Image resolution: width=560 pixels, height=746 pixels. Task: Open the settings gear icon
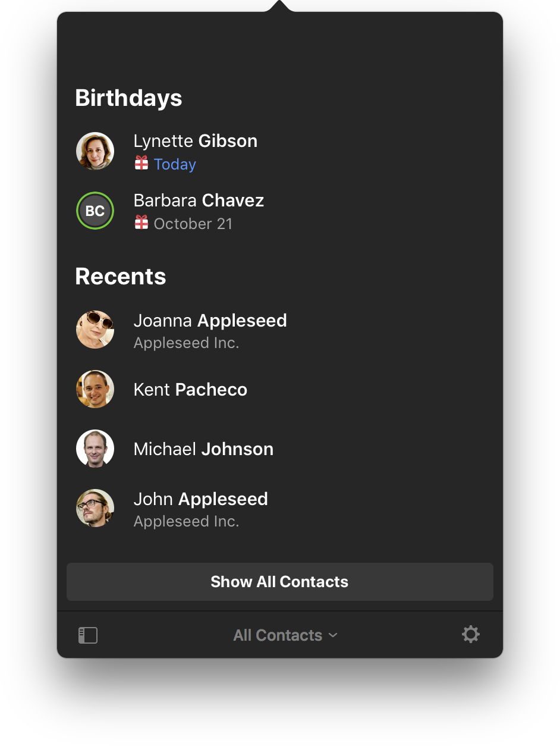[470, 634]
